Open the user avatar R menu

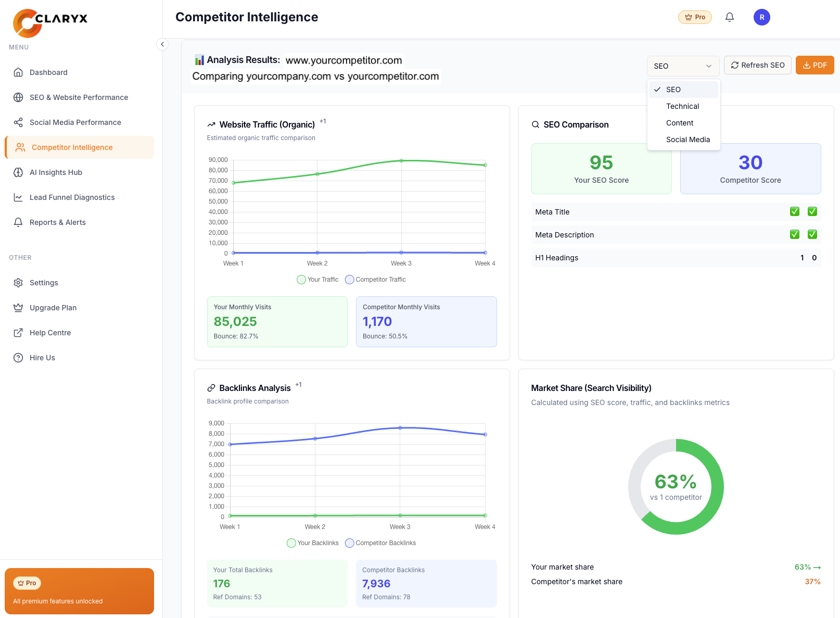pos(761,17)
